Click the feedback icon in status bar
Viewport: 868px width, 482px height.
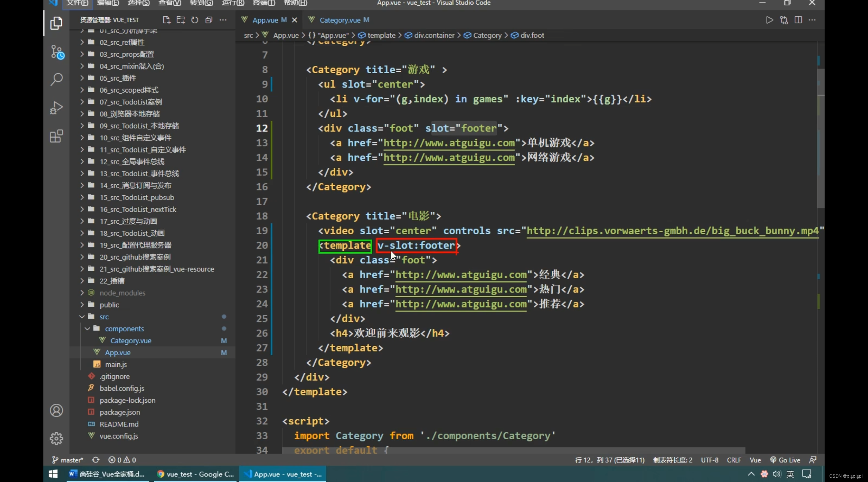pyautogui.click(x=813, y=460)
